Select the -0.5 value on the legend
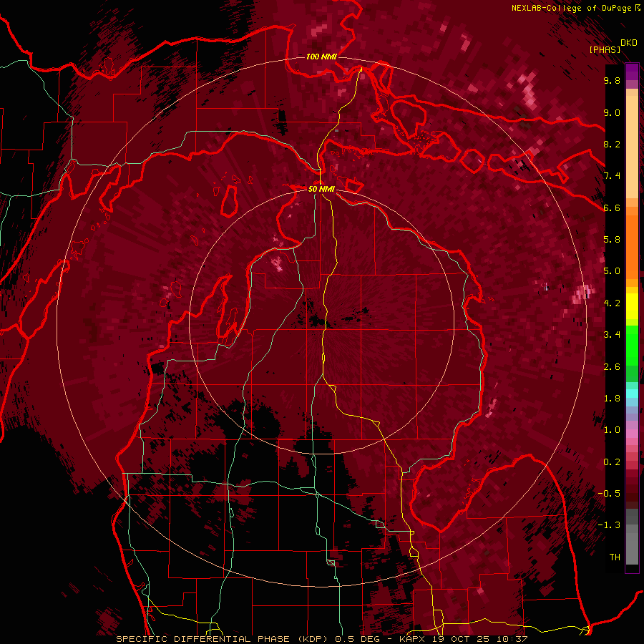Viewport: 644px width, 644px height. click(x=609, y=494)
